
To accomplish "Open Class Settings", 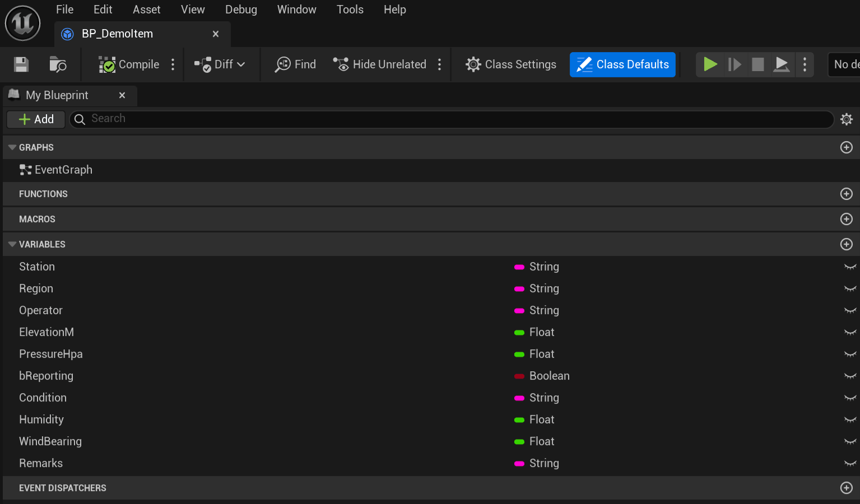I will (x=511, y=64).
